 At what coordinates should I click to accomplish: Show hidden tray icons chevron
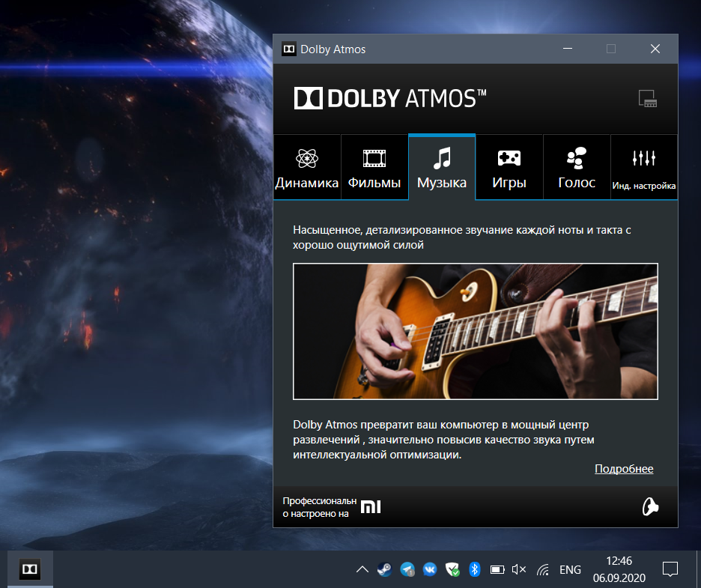(x=362, y=569)
